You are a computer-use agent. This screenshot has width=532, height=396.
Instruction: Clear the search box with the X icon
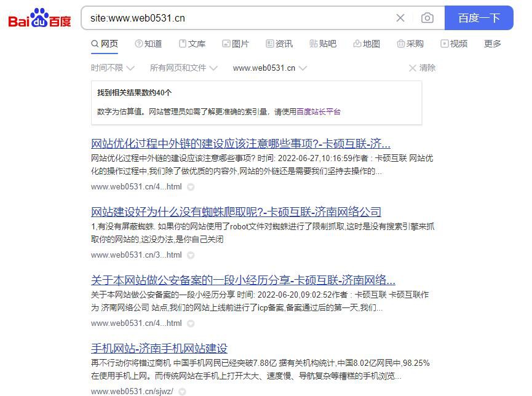tap(400, 18)
